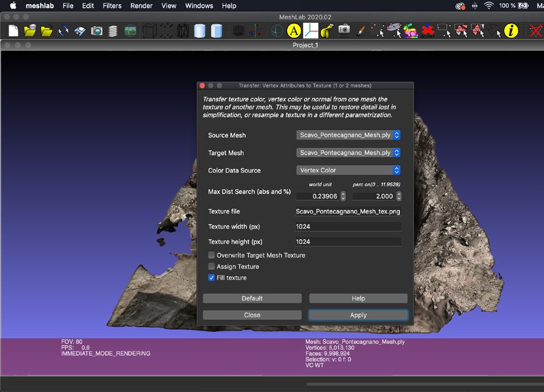This screenshot has width=544, height=392.
Task: Select the Flat Lines cylinder render icon
Action: (200, 31)
